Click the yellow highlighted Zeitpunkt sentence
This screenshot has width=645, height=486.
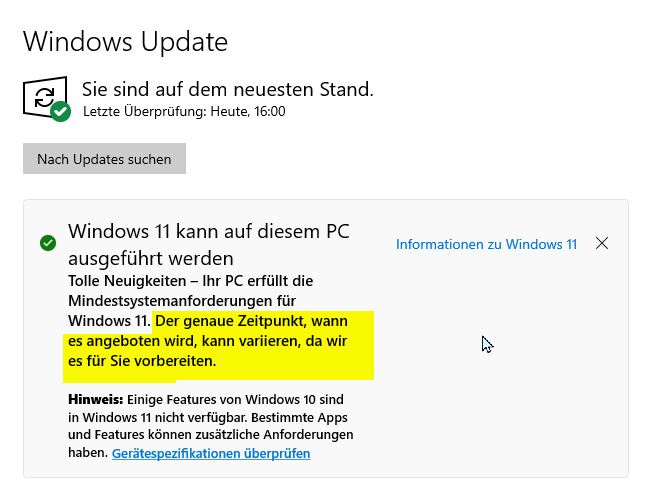click(x=208, y=341)
